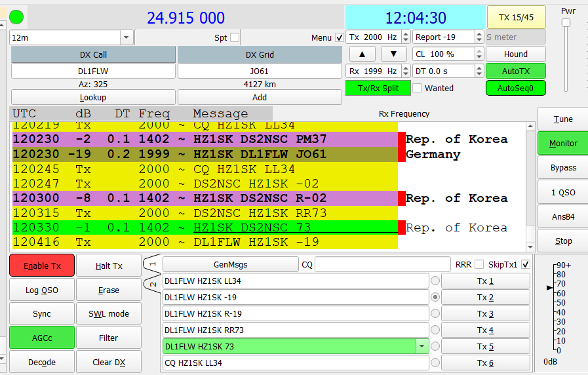The image size is (588, 375).
Task: Click the DX Call field showing DL1FLW
Action: pos(93,71)
